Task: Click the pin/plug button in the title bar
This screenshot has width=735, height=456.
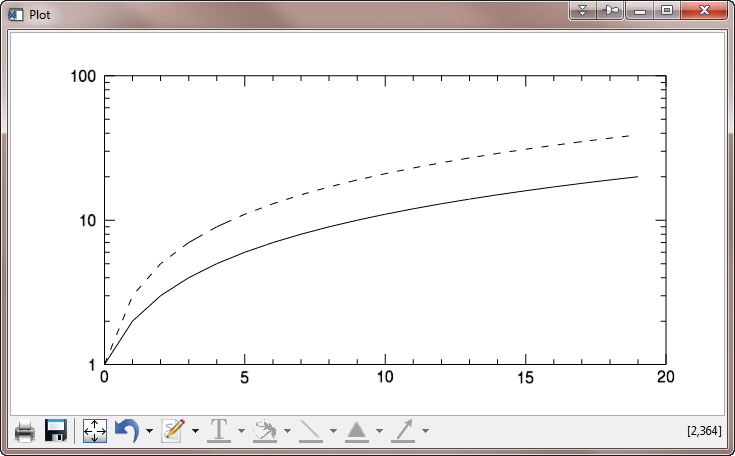Action: pos(610,10)
